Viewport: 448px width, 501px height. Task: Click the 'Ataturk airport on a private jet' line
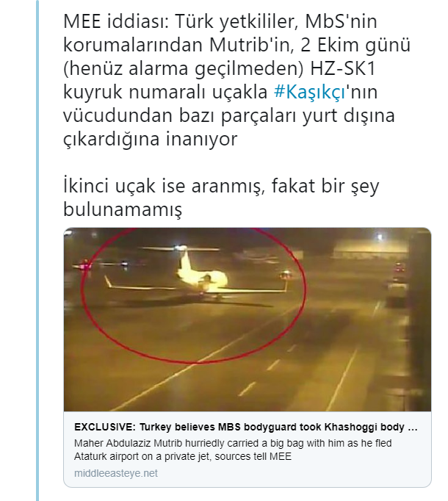pyautogui.click(x=183, y=456)
